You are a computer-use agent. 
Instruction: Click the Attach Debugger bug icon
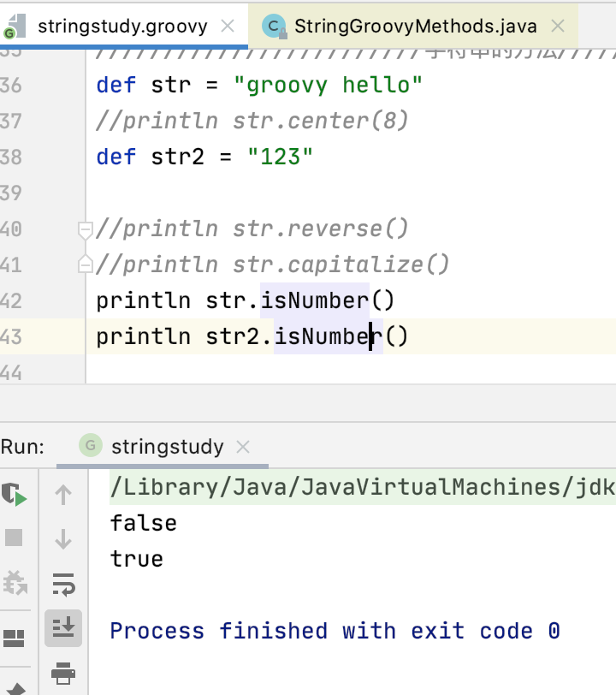15,584
